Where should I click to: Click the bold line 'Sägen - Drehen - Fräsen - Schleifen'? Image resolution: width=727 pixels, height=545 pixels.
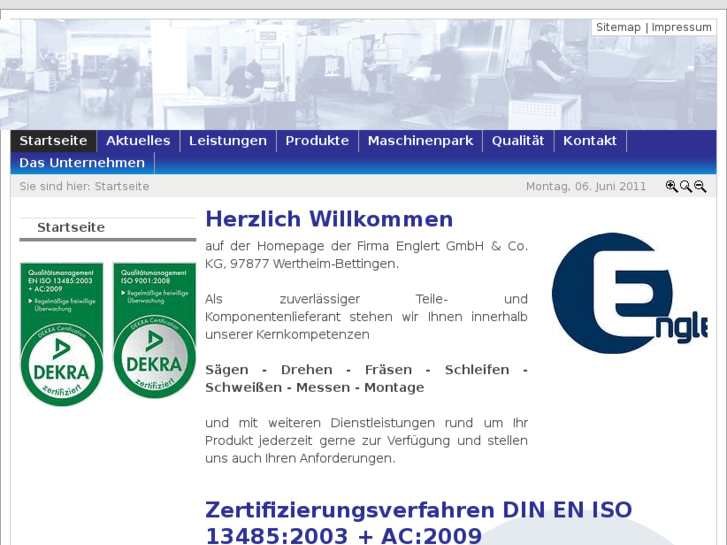pyautogui.click(x=366, y=370)
